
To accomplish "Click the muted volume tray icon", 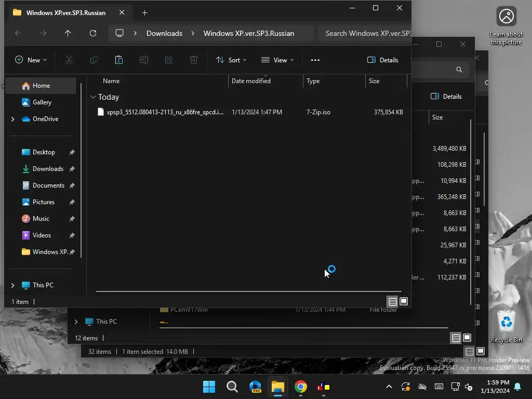I will [469, 387].
